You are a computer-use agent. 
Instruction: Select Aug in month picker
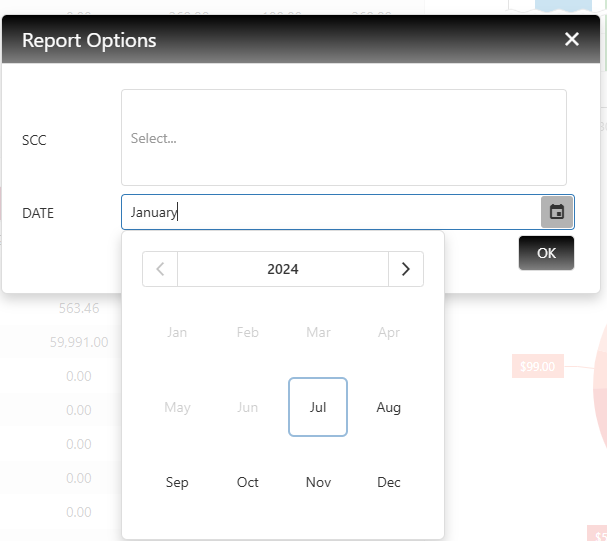tap(389, 407)
